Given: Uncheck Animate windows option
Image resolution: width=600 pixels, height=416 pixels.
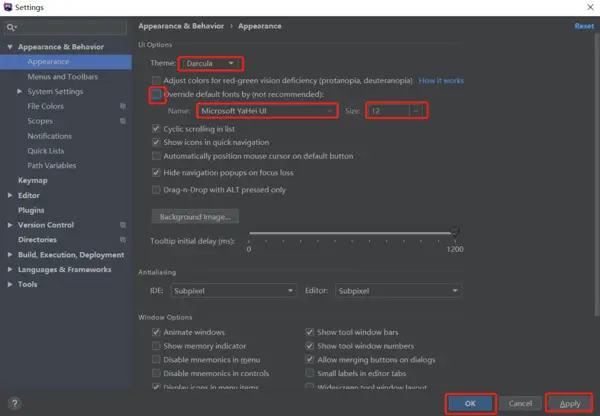Looking at the screenshot, I should pyautogui.click(x=156, y=332).
